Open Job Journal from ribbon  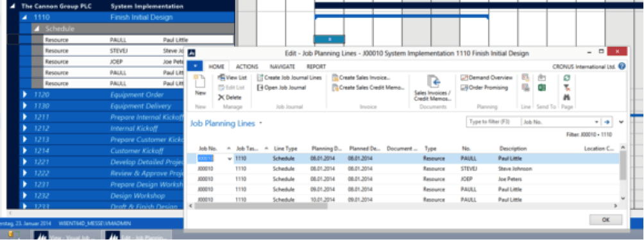(x=282, y=87)
